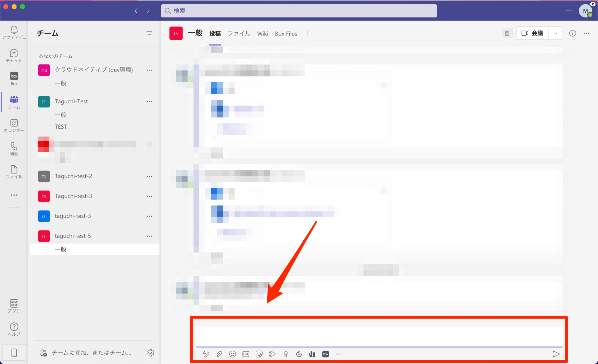Open the Wiki tab

[263, 33]
